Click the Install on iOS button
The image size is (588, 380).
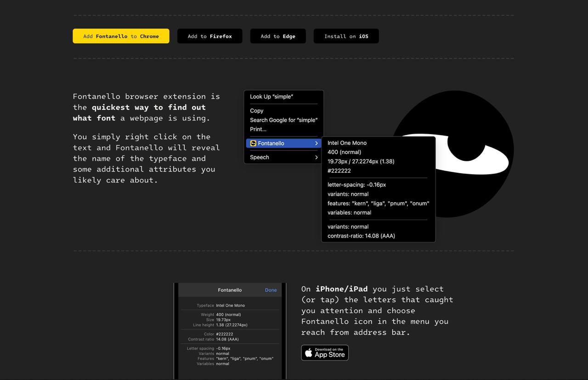point(346,36)
